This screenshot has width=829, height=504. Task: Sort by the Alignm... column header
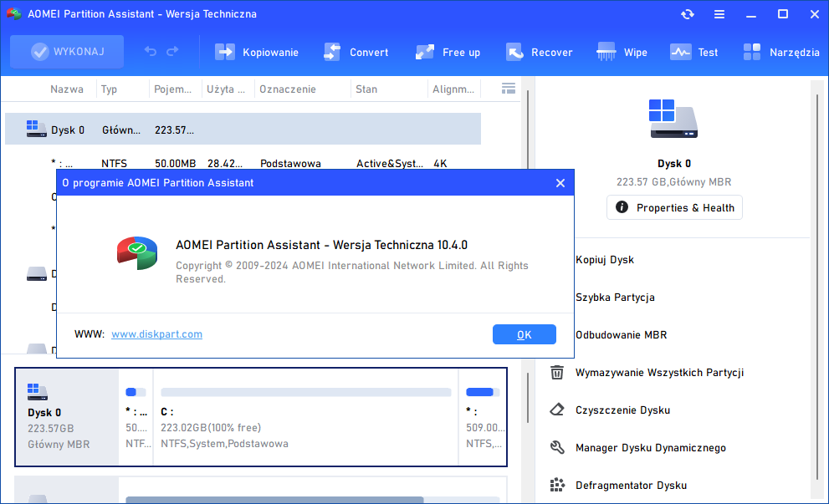(453, 89)
